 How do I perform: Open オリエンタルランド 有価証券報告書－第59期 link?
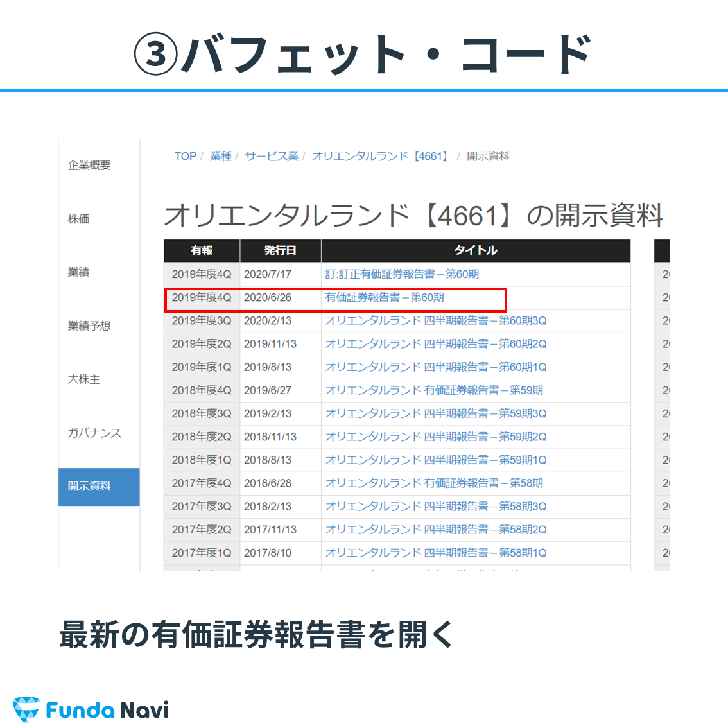click(434, 390)
